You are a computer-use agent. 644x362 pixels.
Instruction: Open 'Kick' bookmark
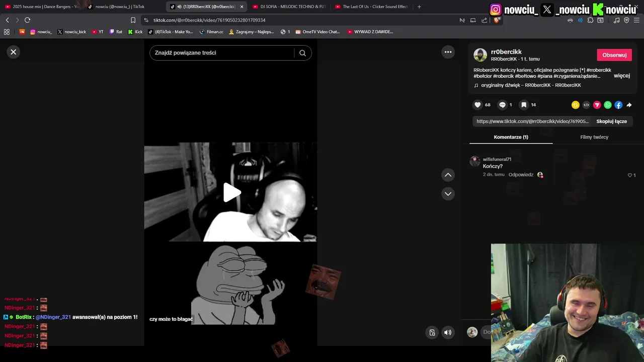(135, 32)
